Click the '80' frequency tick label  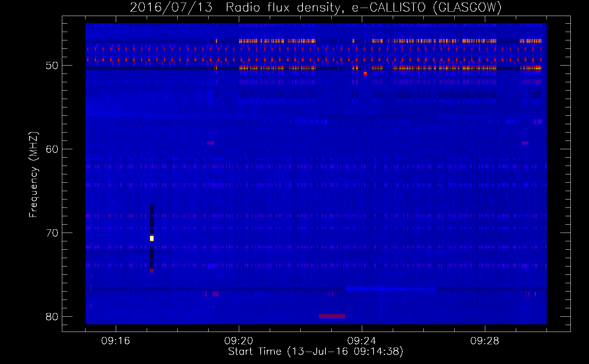(52, 317)
